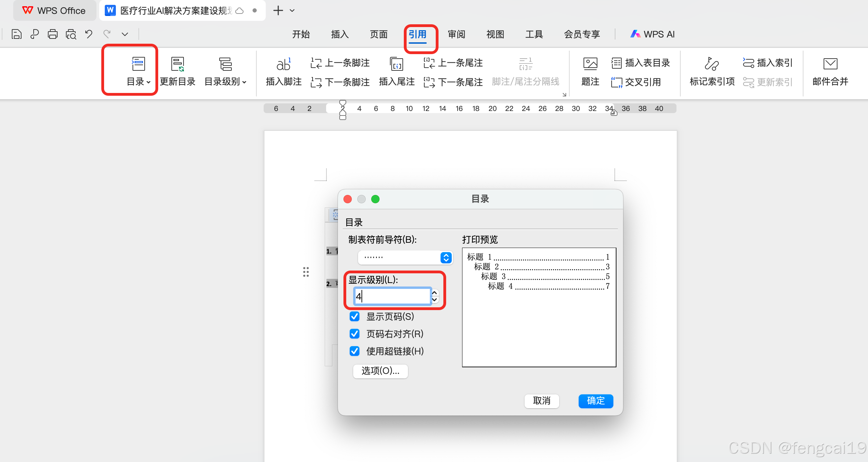Screen dimensions: 868x462
Task: Open the TOC Level (目录级别) dropdown
Action: [225, 82]
